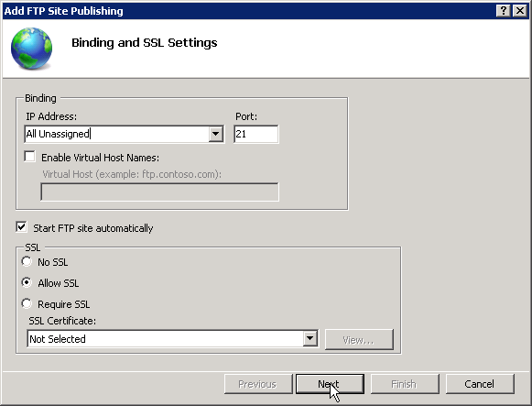Viewport: 532px width, 406px height.
Task: Click the Port: label
Action: (x=246, y=116)
